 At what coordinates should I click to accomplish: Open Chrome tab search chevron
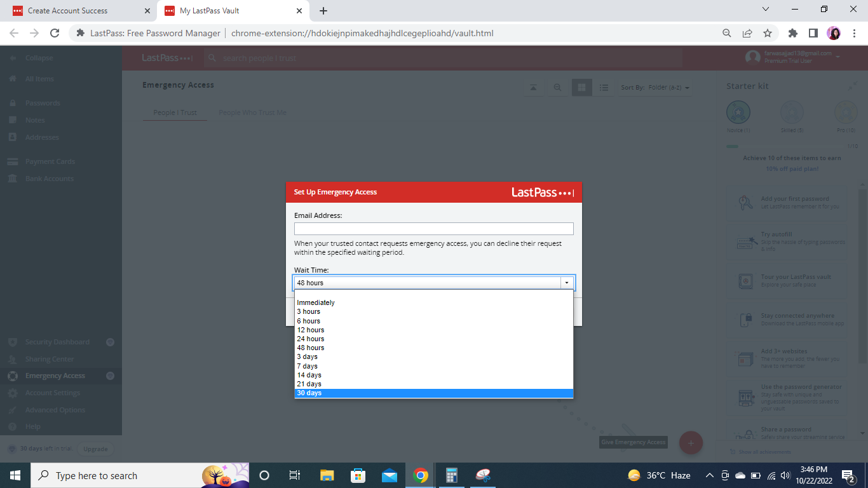(x=765, y=10)
